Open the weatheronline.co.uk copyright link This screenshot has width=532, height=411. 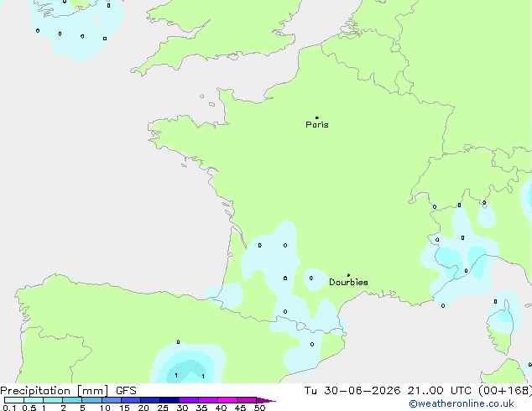[x=462, y=403]
